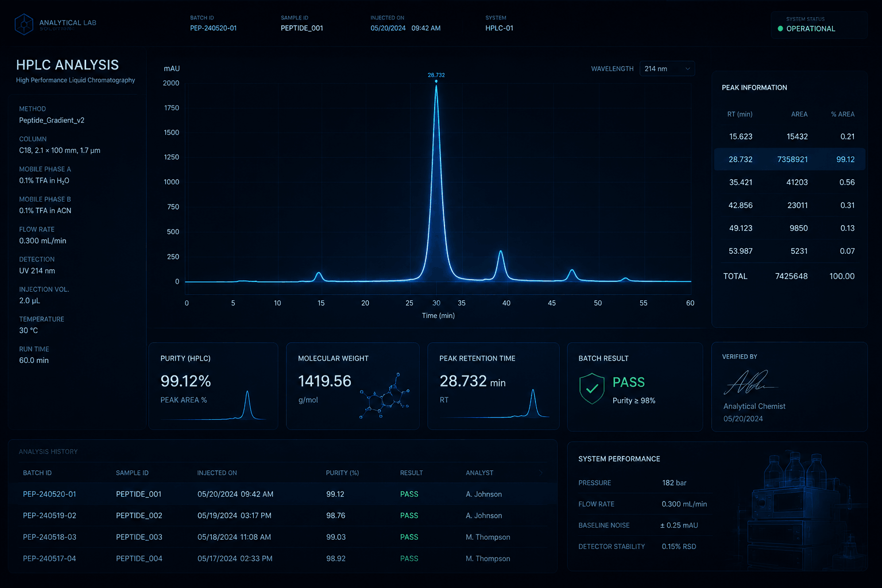Click the detector stability 0.15% RSD value
Screen dimensions: 882x588
click(679, 547)
